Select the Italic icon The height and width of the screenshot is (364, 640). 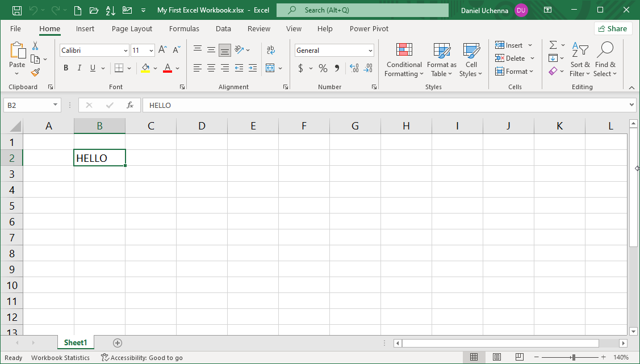[79, 68]
